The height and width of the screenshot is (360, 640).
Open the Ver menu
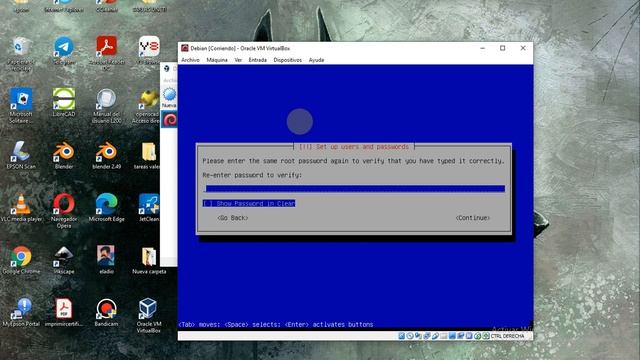pyautogui.click(x=238, y=60)
